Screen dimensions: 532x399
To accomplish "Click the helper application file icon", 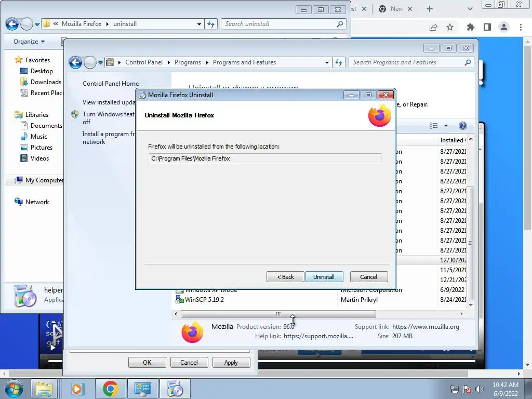I will coord(25,296).
